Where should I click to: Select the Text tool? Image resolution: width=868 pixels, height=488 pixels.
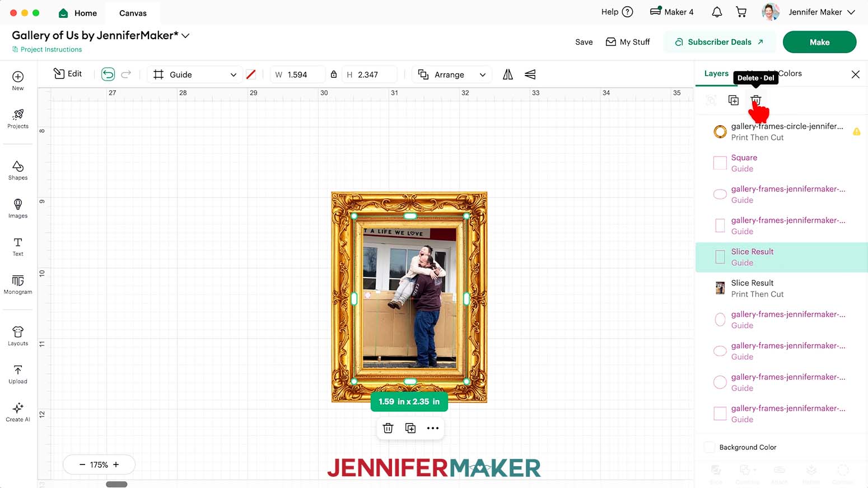point(18,246)
